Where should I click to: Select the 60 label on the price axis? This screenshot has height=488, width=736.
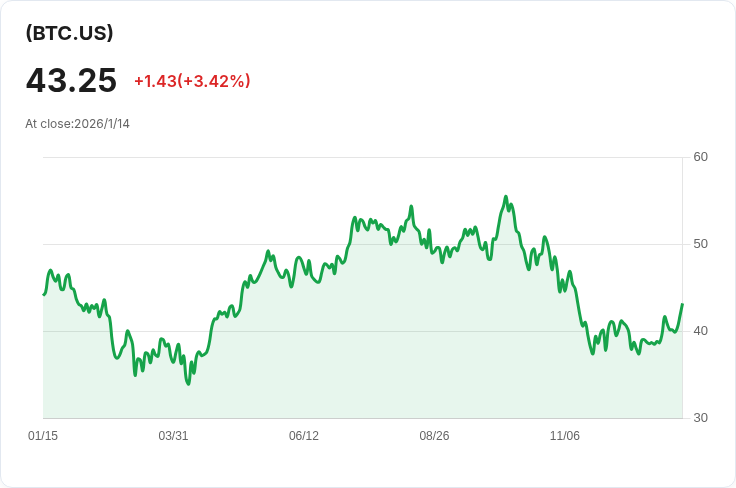[700, 157]
